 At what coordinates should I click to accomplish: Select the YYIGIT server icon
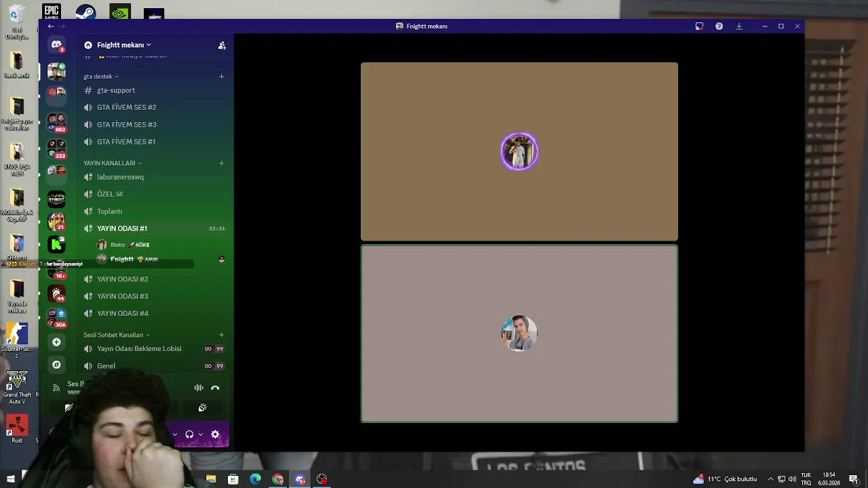(x=56, y=199)
